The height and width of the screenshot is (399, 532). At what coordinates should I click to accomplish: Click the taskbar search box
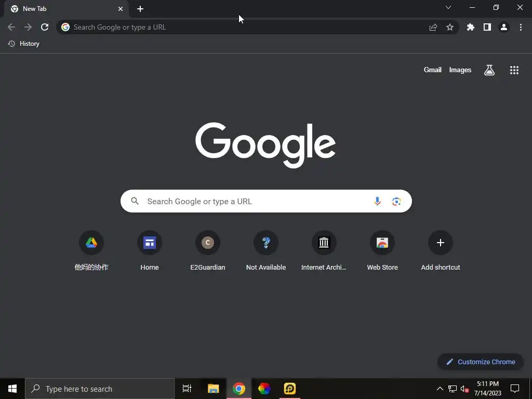point(100,389)
